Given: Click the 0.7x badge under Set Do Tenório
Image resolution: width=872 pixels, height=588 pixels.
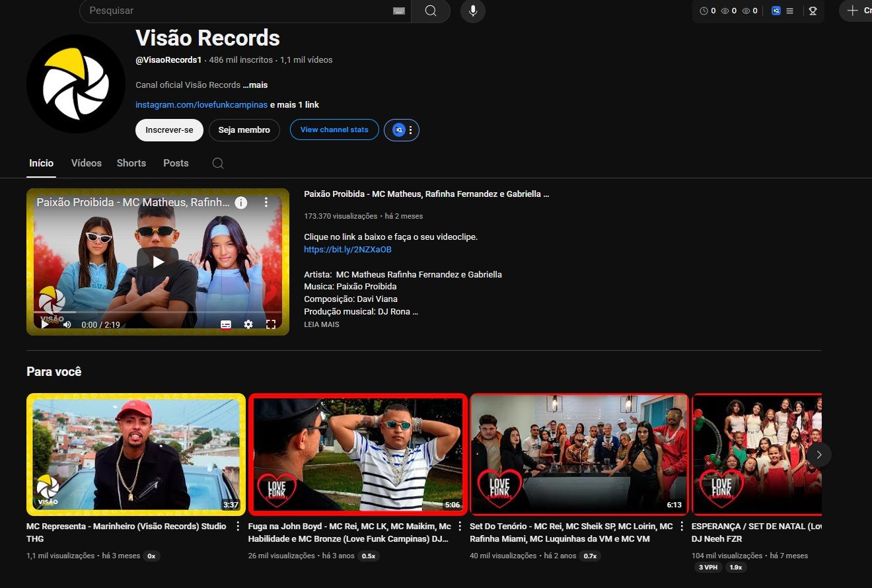Looking at the screenshot, I should (590, 556).
